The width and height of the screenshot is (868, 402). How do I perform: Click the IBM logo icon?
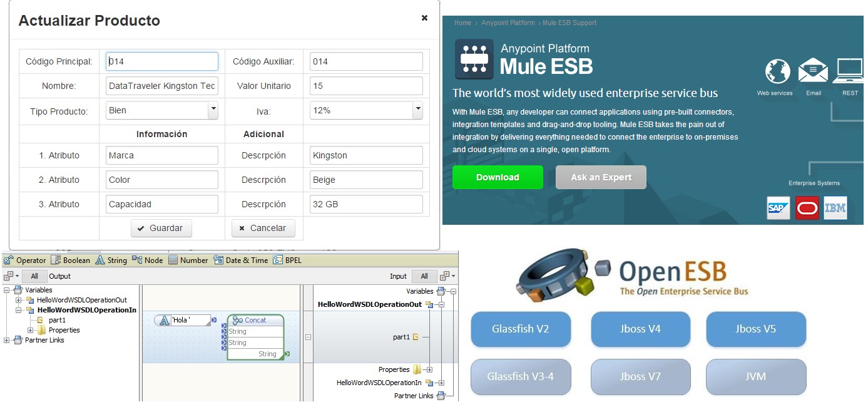(835, 207)
